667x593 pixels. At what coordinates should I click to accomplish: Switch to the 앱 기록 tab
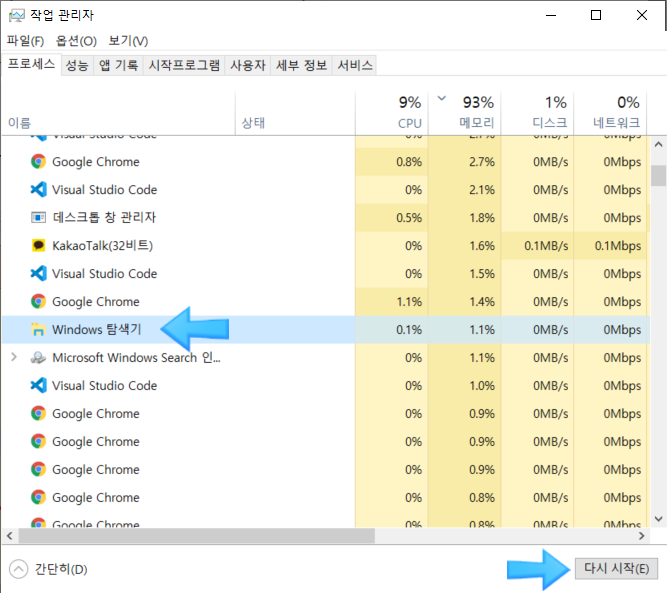[118, 65]
